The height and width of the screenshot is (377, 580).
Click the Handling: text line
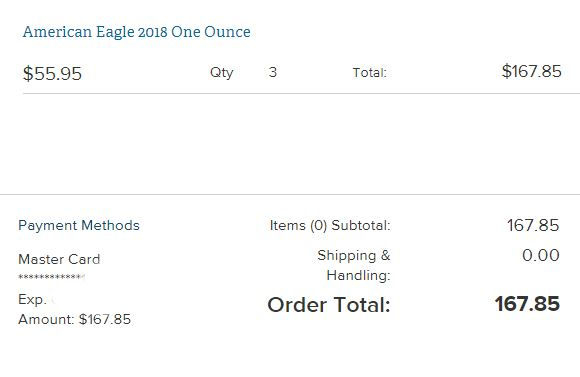[358, 276]
